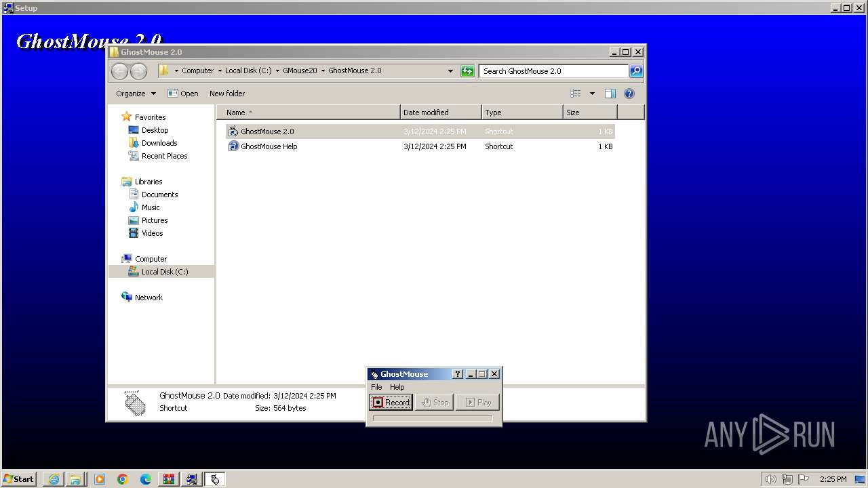Screen dimensions: 868x488
Task: Click the Show desktop icon beside clock
Action: point(860,479)
